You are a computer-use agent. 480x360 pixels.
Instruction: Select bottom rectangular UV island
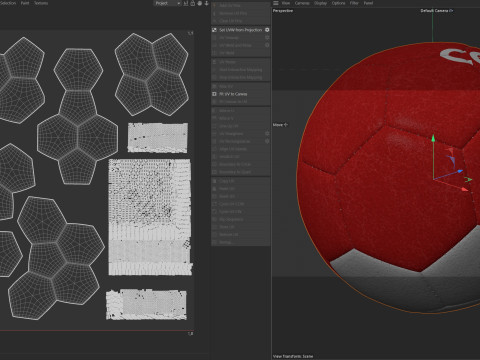146,304
